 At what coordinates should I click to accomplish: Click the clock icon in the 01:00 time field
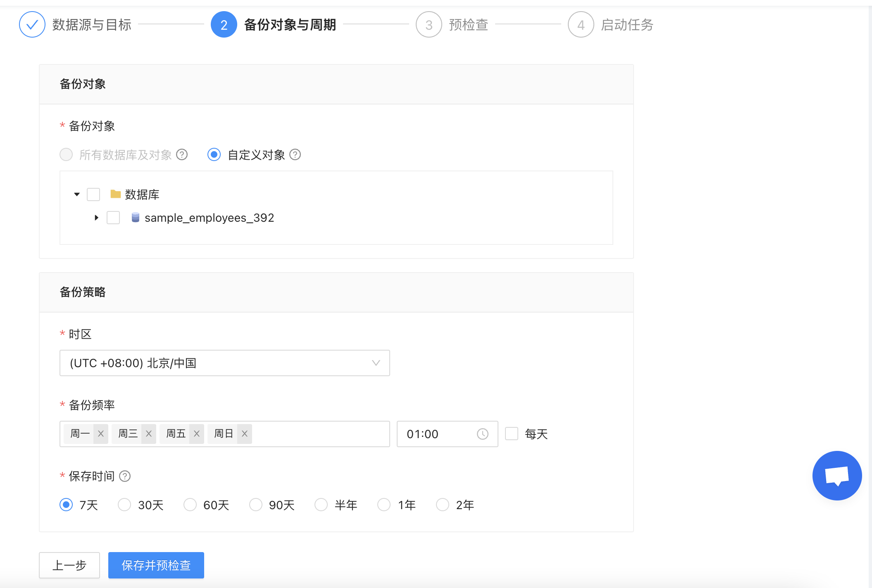(x=483, y=434)
